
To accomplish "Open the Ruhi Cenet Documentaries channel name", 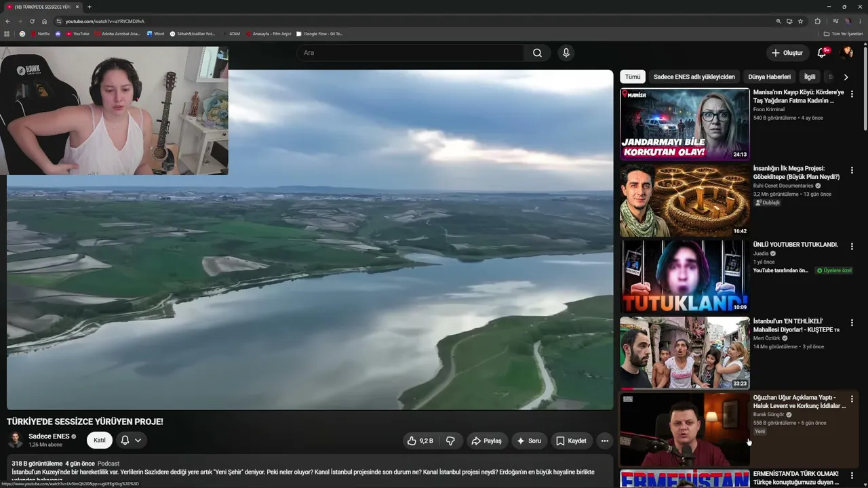I will [x=783, y=186].
